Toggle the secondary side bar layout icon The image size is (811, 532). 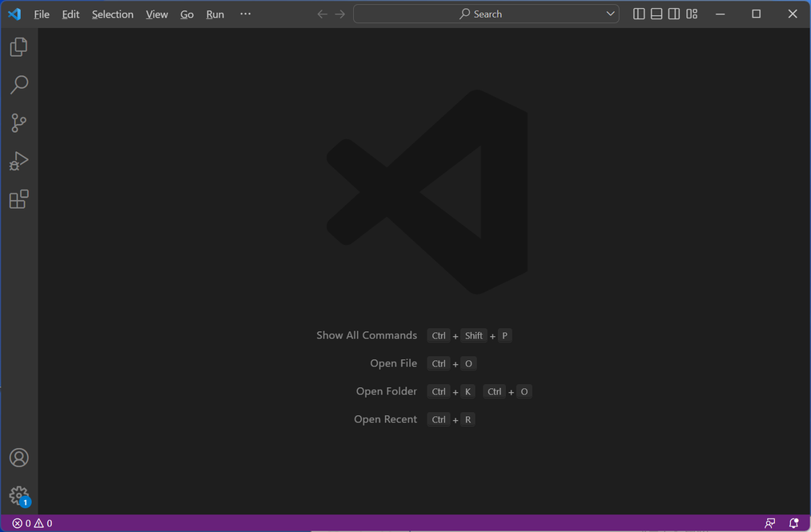[674, 14]
